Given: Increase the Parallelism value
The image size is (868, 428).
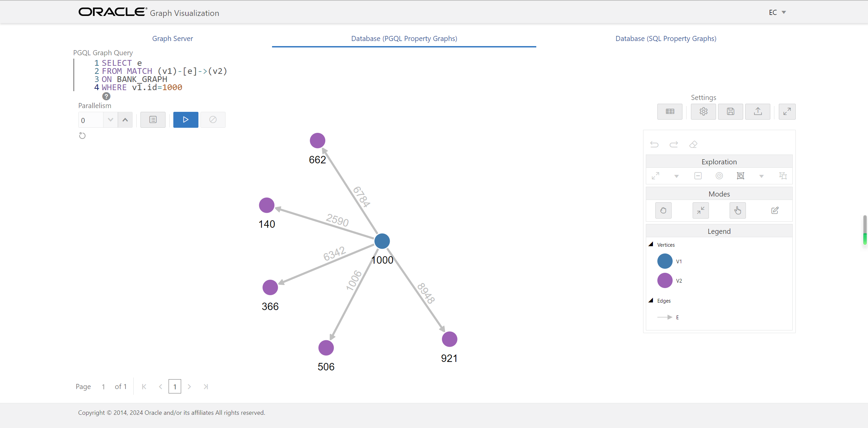Looking at the screenshot, I should [x=125, y=120].
